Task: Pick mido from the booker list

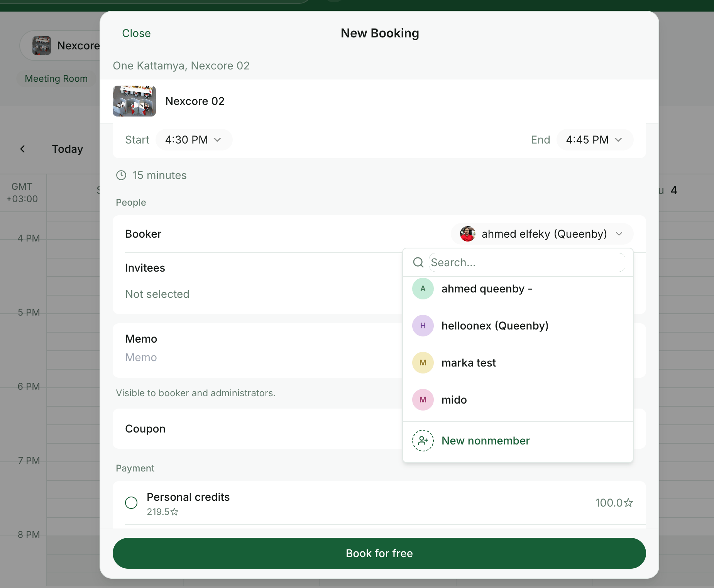Action: (x=518, y=400)
